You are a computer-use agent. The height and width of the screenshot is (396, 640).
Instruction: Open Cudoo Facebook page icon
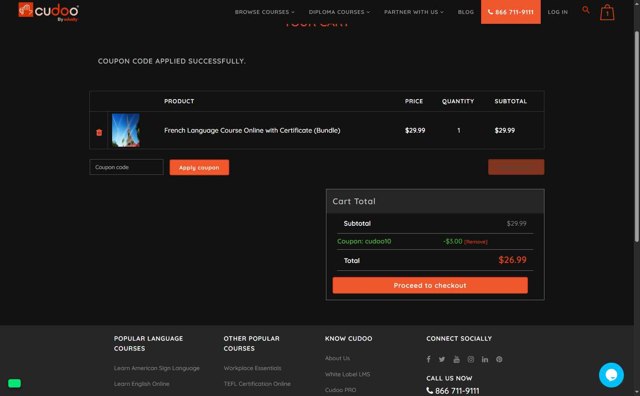coord(429,359)
